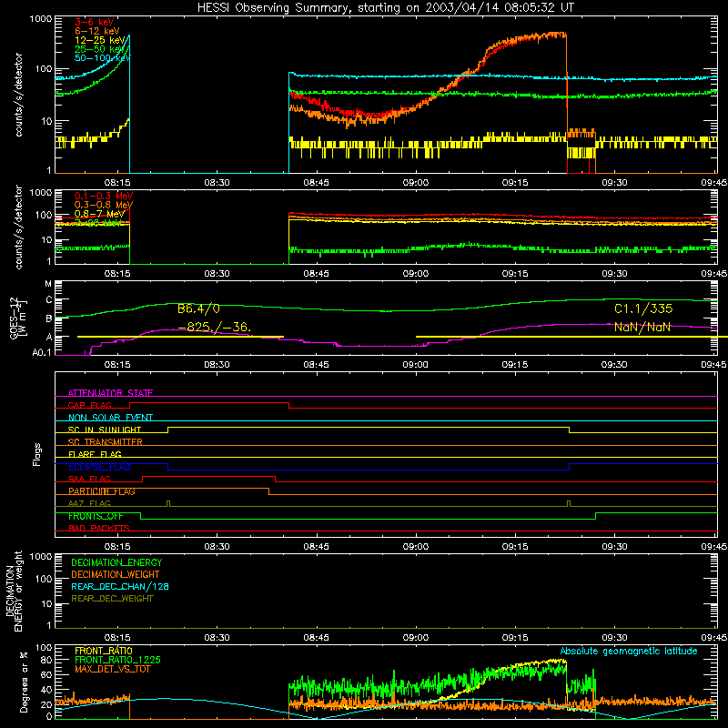
Task: Click the NON_SOLAR_EVENT flag label
Action: click(110, 418)
